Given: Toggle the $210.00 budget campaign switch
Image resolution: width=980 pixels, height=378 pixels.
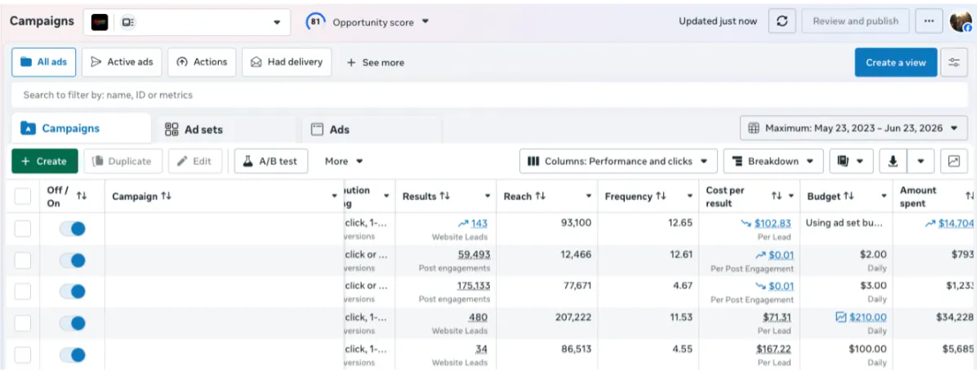Looking at the screenshot, I should click(x=73, y=323).
